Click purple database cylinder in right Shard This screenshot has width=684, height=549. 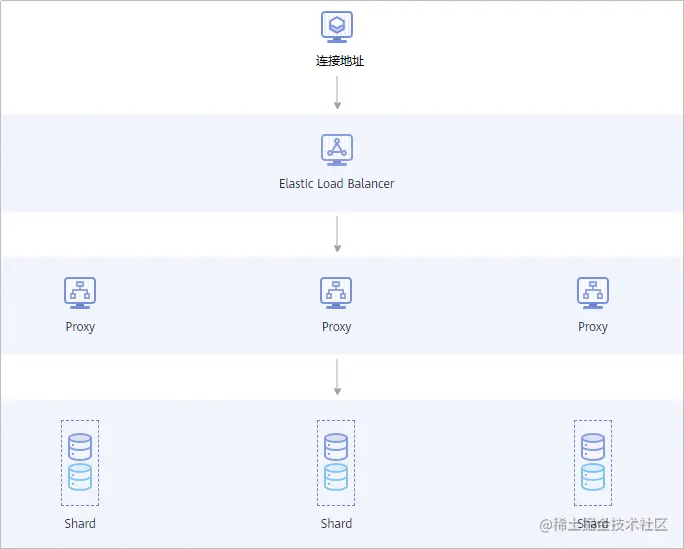(x=593, y=447)
